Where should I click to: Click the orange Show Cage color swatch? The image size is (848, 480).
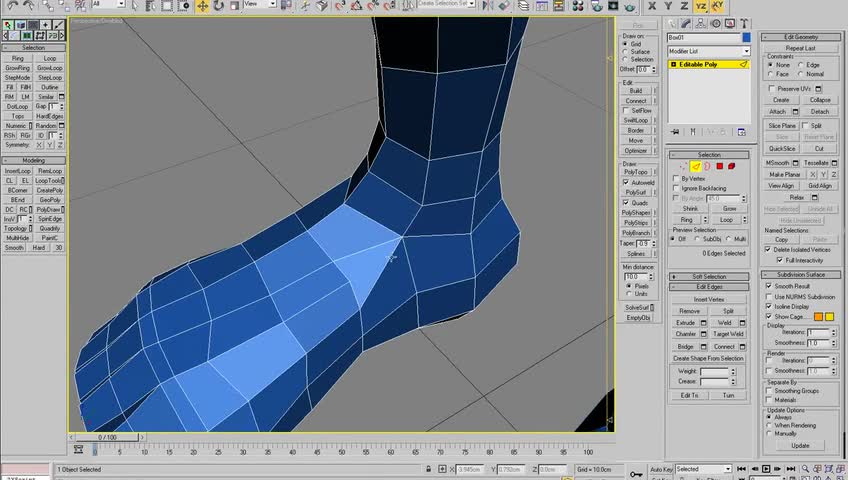click(818, 317)
